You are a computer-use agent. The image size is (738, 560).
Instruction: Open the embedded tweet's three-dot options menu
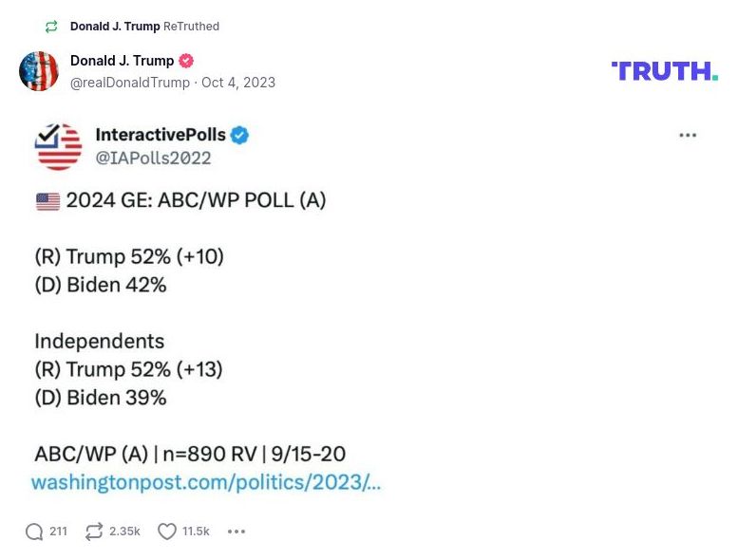pyautogui.click(x=688, y=136)
